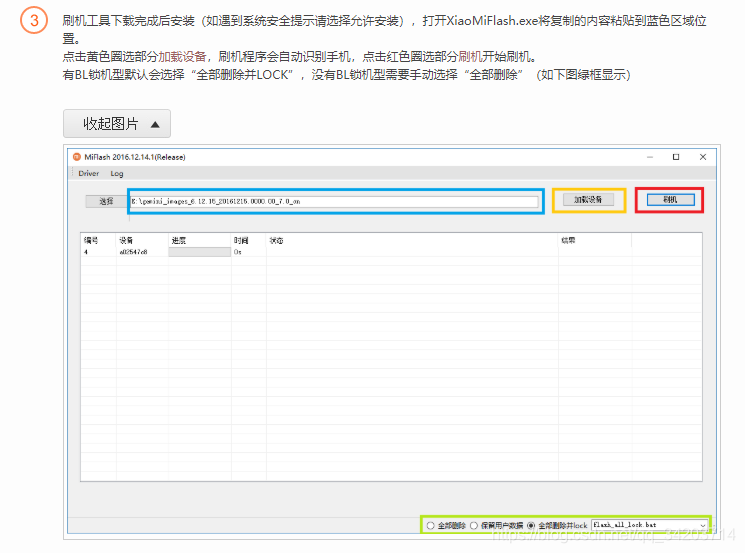Select the 保留用户数据 radio option

pyautogui.click(x=497, y=525)
